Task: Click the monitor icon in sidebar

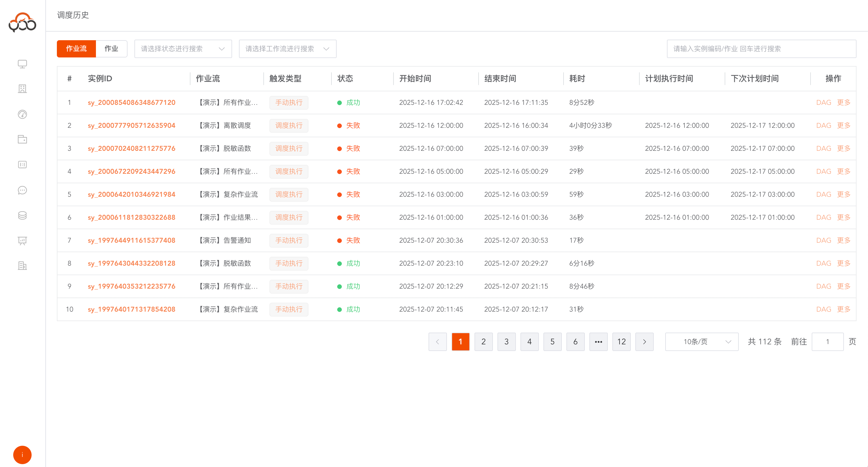Action: pyautogui.click(x=22, y=64)
